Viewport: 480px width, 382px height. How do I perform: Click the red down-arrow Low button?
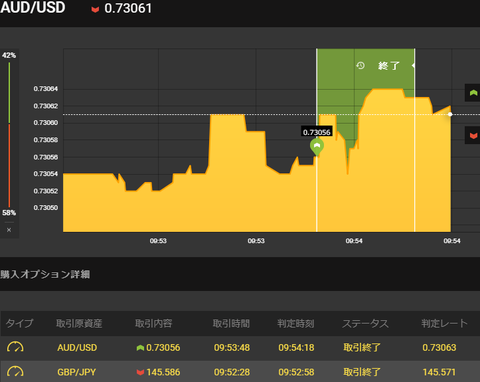click(473, 136)
